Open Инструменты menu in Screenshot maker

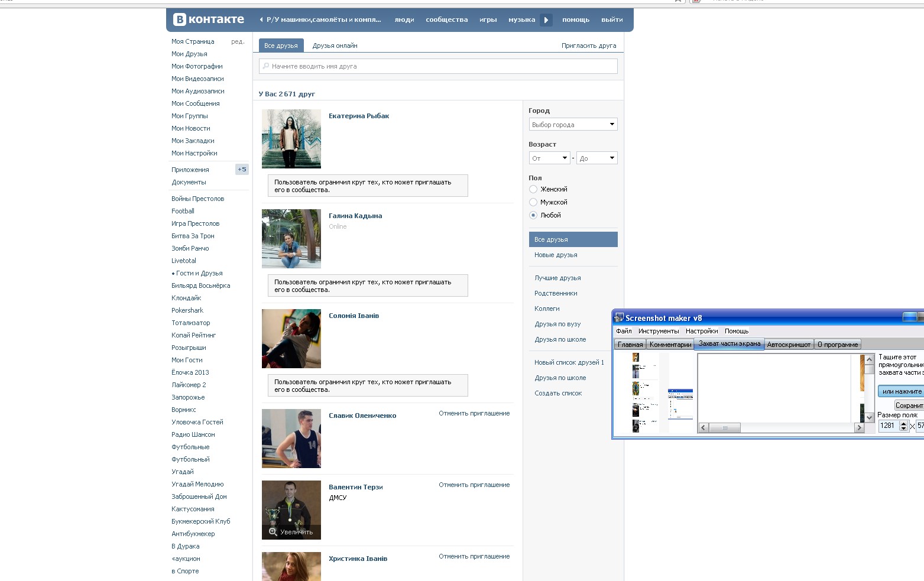pos(659,331)
